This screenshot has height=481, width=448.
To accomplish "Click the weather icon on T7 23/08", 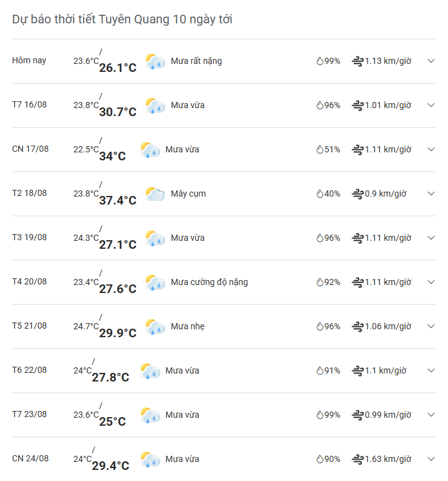I will [150, 415].
